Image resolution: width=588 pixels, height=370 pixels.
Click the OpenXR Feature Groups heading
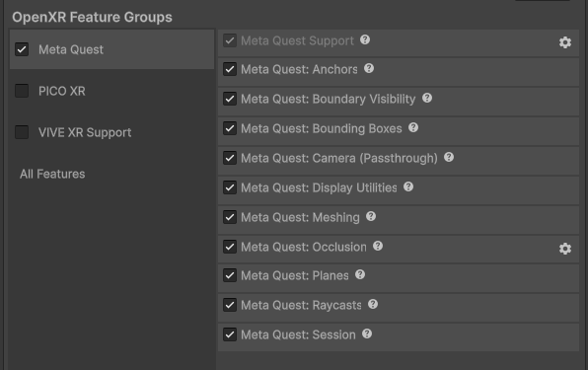click(x=92, y=17)
